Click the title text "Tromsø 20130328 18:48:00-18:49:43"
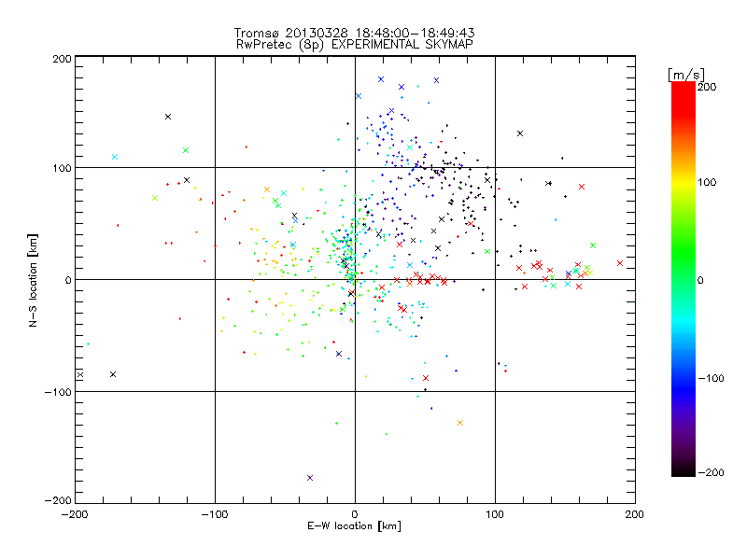Viewport: 747px width, 560px height. coord(354,33)
